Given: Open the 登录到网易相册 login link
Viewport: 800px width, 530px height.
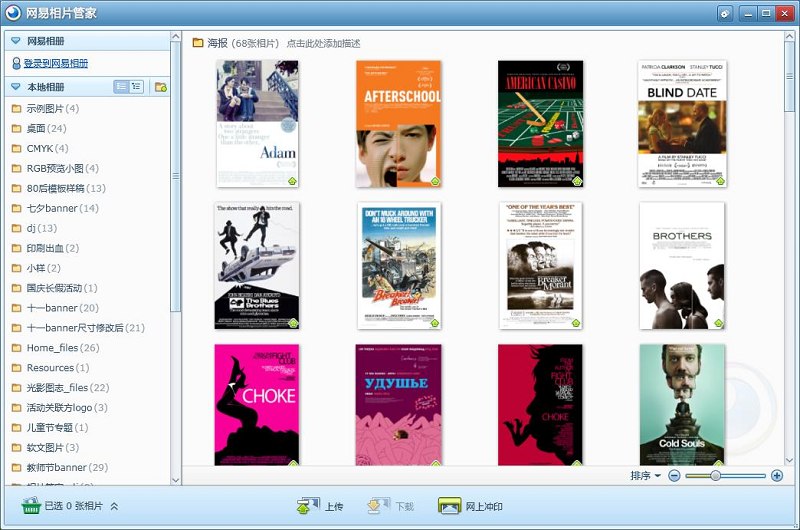Looking at the screenshot, I should (x=56, y=63).
